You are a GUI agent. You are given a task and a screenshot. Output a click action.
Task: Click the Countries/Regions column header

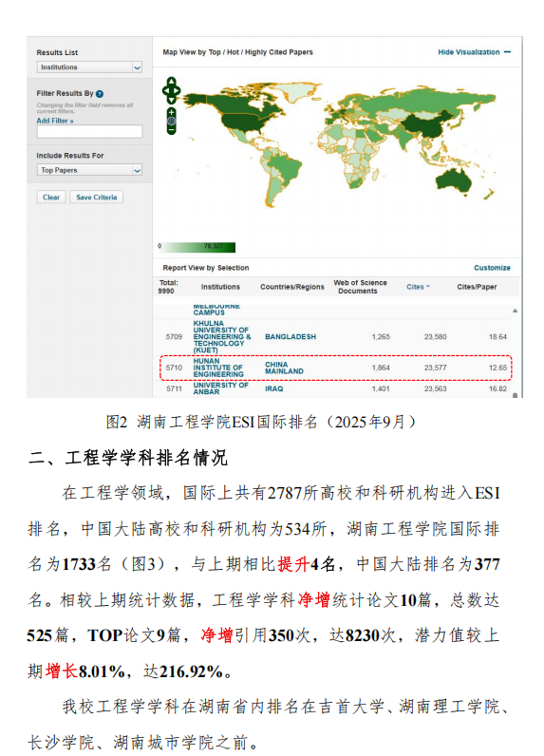pyautogui.click(x=292, y=287)
